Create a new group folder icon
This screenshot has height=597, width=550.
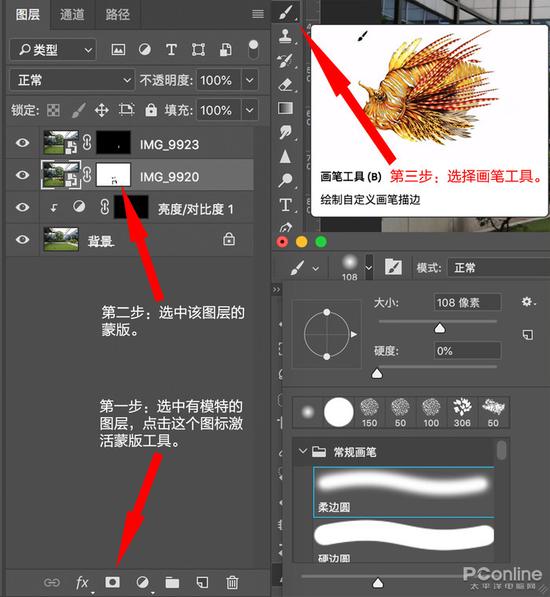tap(172, 582)
